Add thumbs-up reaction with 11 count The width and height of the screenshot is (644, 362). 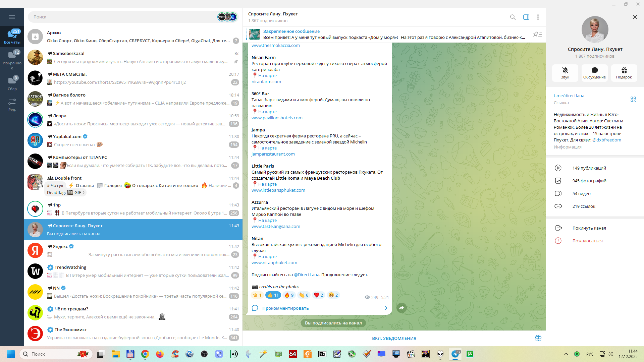pyautogui.click(x=273, y=295)
